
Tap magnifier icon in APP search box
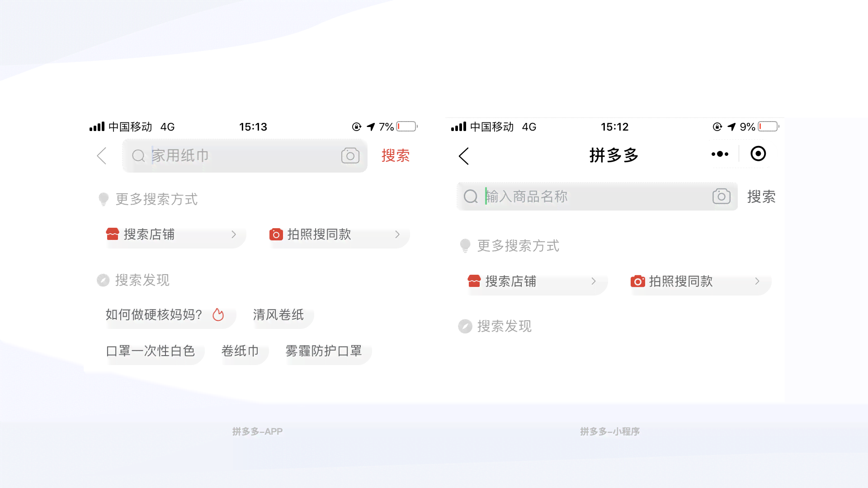point(138,156)
